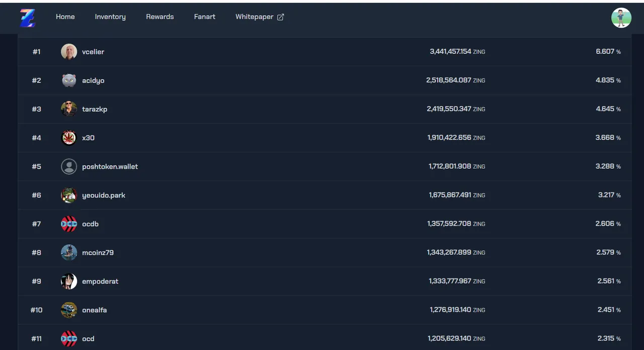
Task: Click the 2.579 % share value
Action: click(609, 252)
